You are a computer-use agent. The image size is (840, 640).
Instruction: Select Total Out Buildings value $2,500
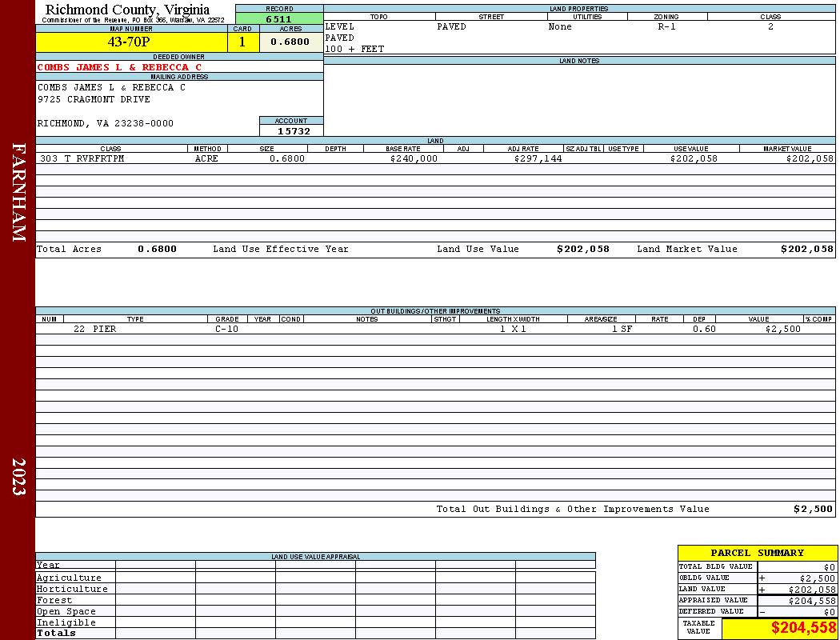(x=814, y=510)
